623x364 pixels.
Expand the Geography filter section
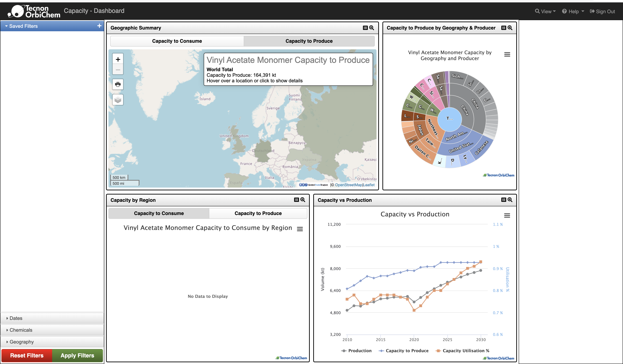pyautogui.click(x=52, y=342)
